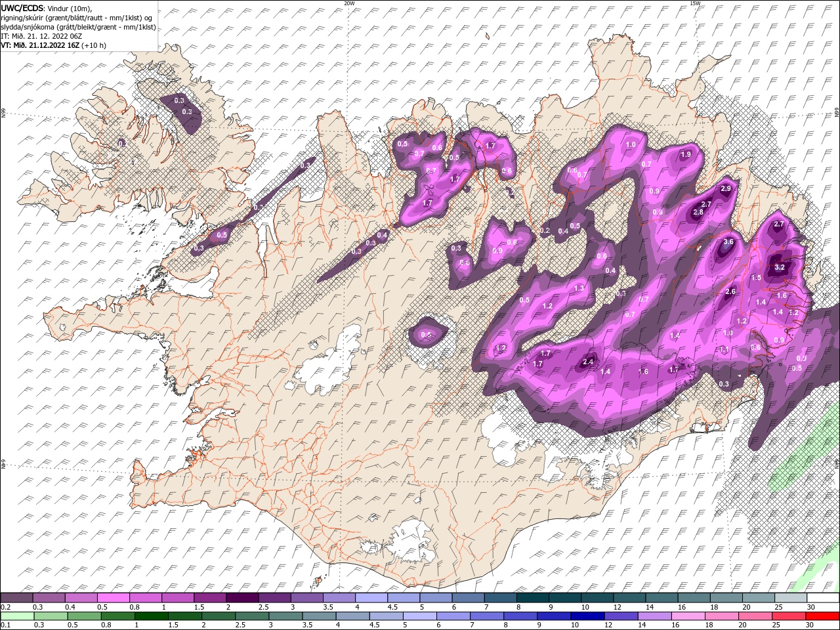Click the pink swatch between 18 and 20 in red scale
Viewport: 840px width, 630px height.
tap(721, 616)
